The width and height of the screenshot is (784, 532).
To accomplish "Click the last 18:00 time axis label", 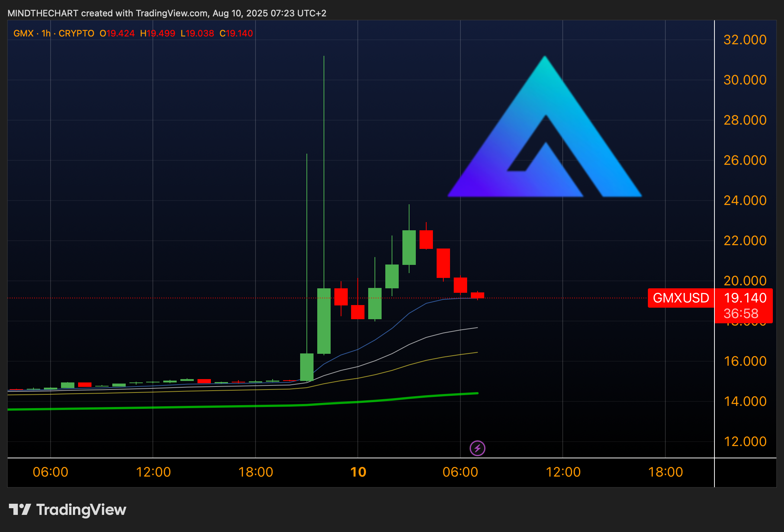I will 665,472.
